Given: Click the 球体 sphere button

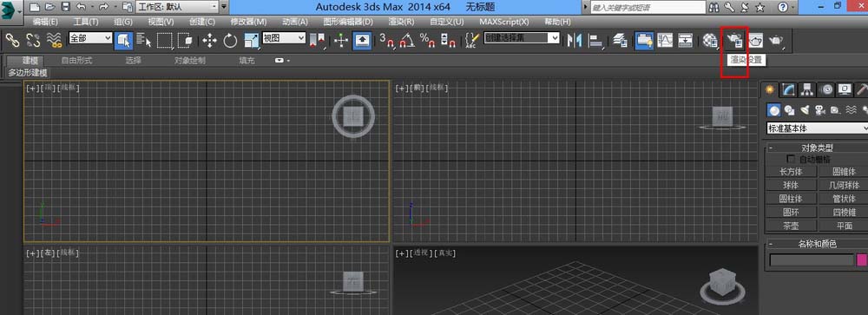Looking at the screenshot, I should 791,185.
